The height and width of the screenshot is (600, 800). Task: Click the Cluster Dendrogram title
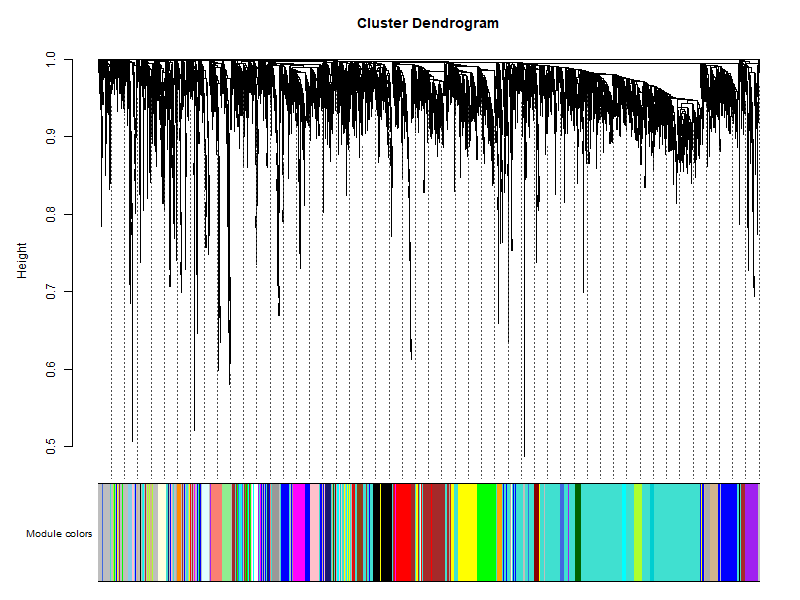(427, 23)
